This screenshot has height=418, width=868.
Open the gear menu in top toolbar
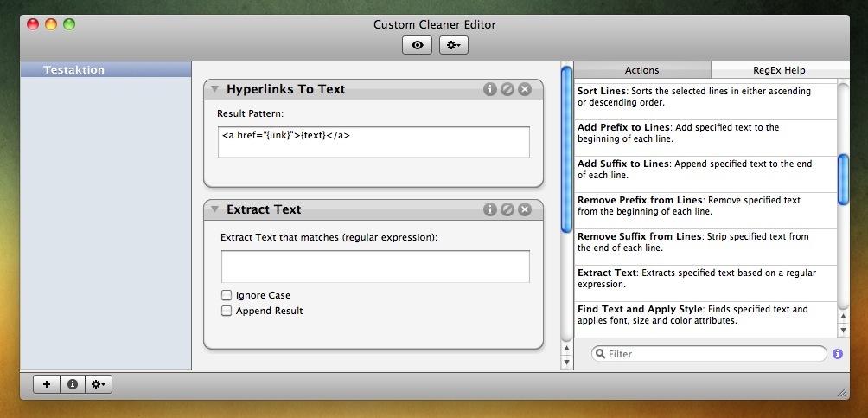coord(454,45)
